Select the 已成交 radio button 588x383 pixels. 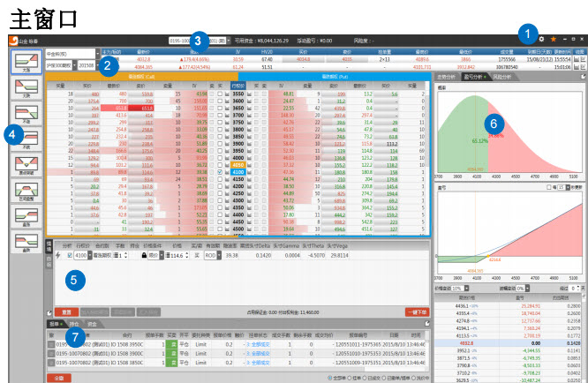tap(366, 378)
